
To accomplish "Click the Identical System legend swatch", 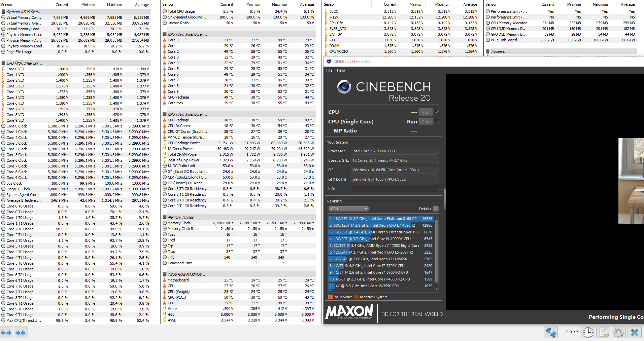I will coord(356,297).
